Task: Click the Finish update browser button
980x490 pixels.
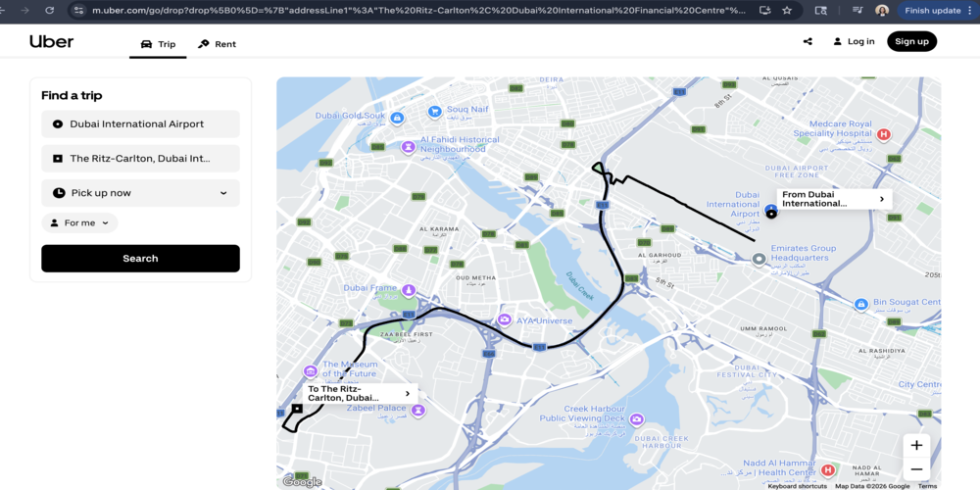Action: point(936,11)
